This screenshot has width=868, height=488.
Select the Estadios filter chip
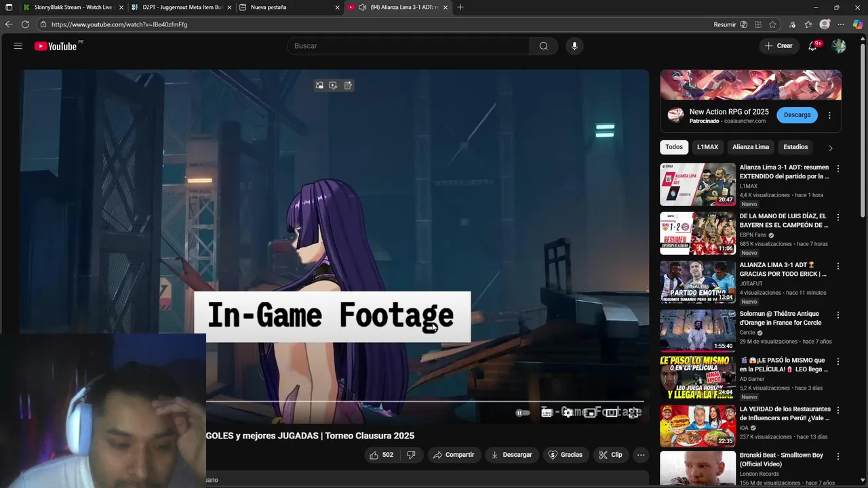[x=795, y=147]
